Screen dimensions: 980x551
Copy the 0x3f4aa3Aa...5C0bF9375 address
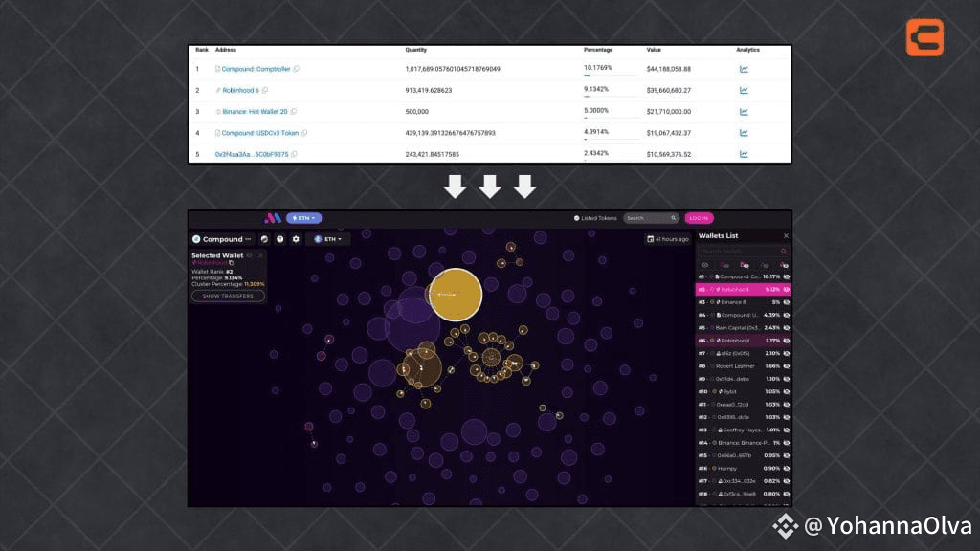(295, 154)
